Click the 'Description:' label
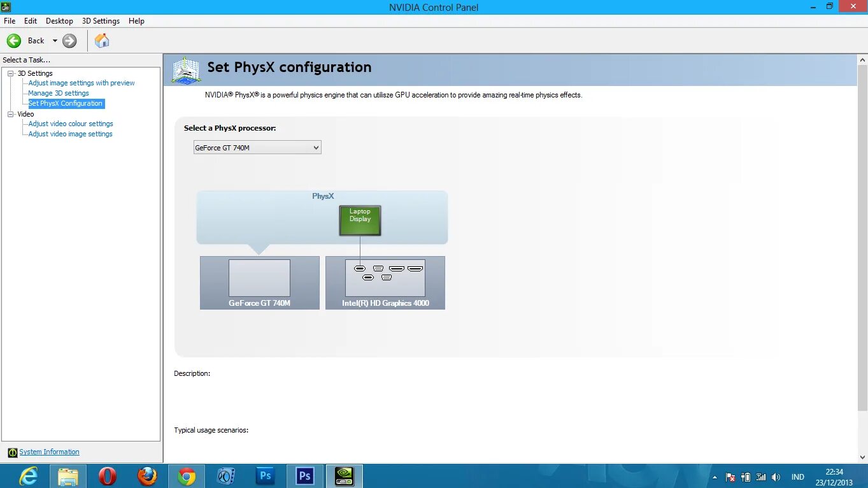Screen dimensions: 868x488 coord(192,373)
